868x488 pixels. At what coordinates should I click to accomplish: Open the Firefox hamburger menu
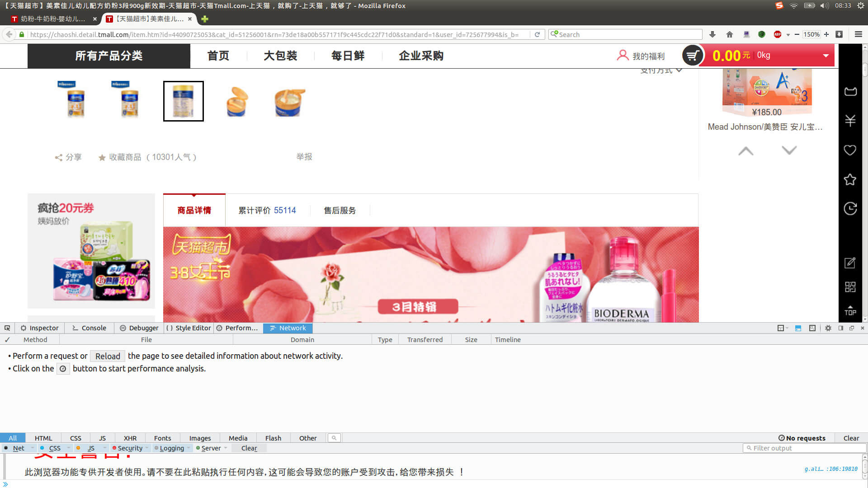(x=858, y=34)
